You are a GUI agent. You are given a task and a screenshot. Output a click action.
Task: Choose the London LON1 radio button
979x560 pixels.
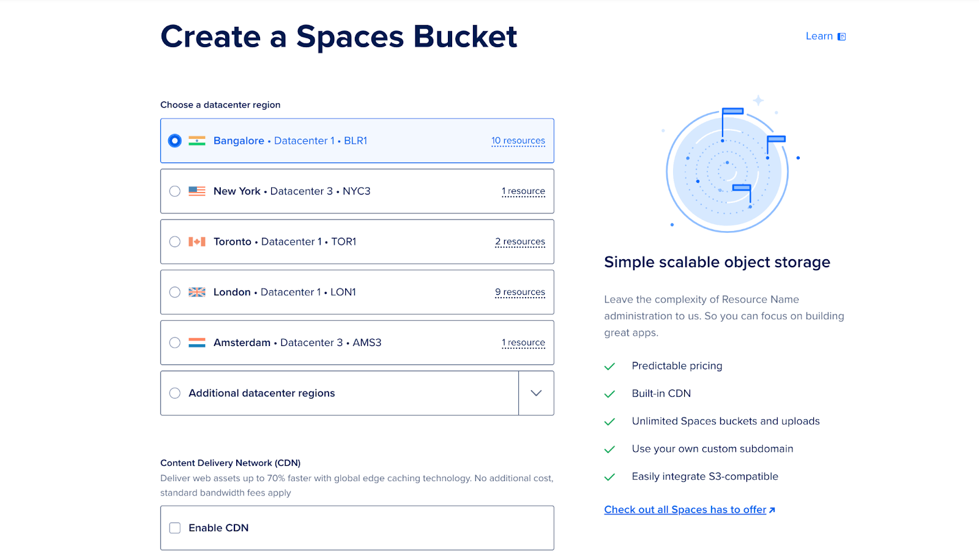point(175,292)
